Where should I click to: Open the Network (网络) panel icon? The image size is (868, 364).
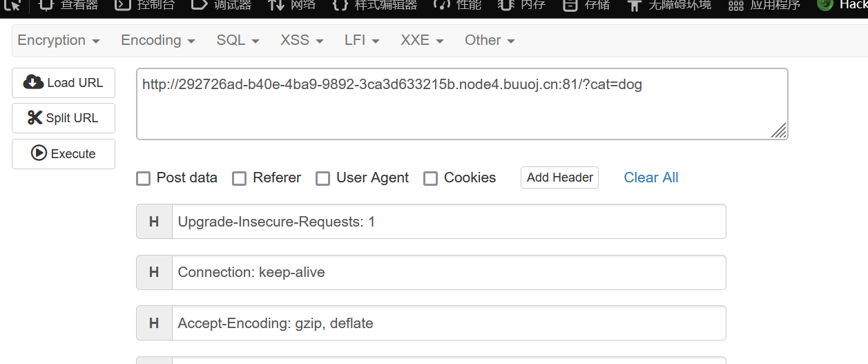pyautogui.click(x=276, y=5)
